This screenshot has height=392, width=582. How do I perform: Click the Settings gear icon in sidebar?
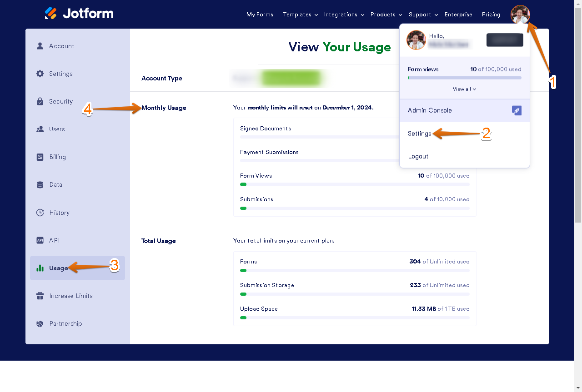tap(40, 74)
